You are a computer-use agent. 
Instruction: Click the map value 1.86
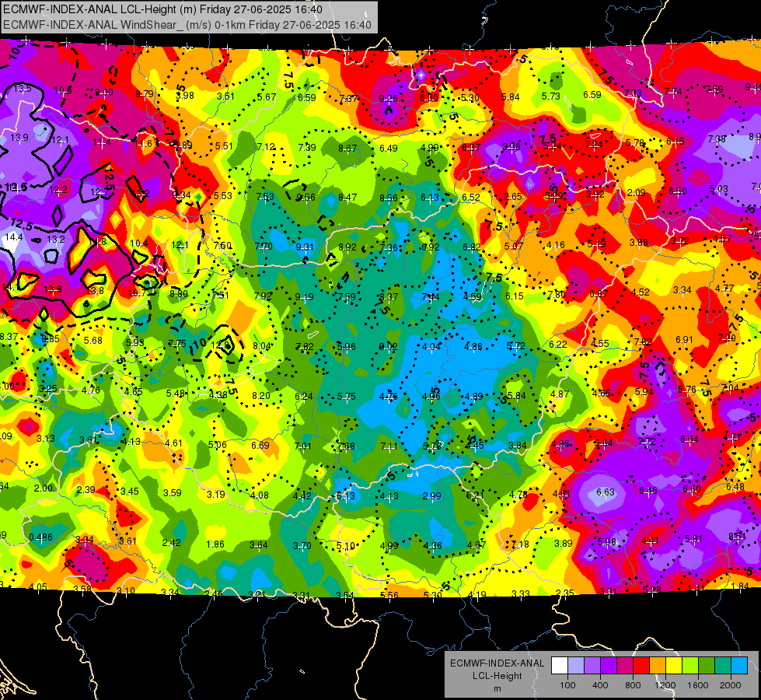215,544
